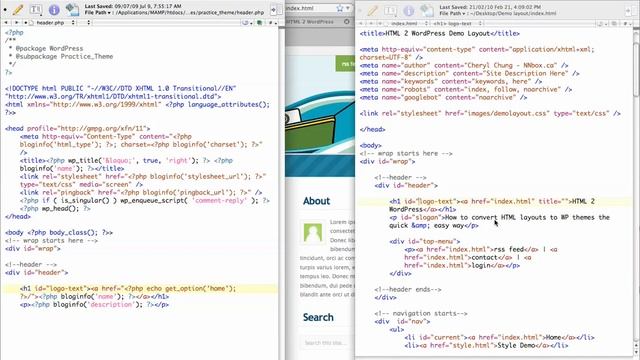Go to next document in header.php window

coord(16,23)
